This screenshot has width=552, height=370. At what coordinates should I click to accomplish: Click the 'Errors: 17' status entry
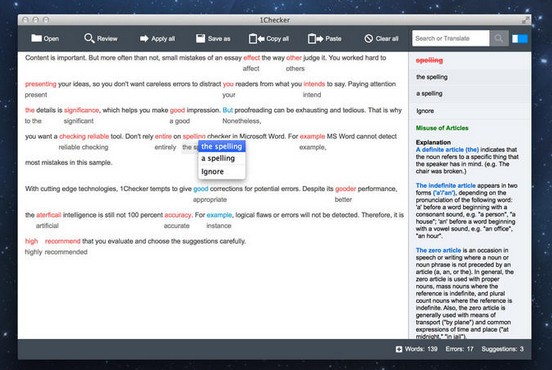coord(459,349)
